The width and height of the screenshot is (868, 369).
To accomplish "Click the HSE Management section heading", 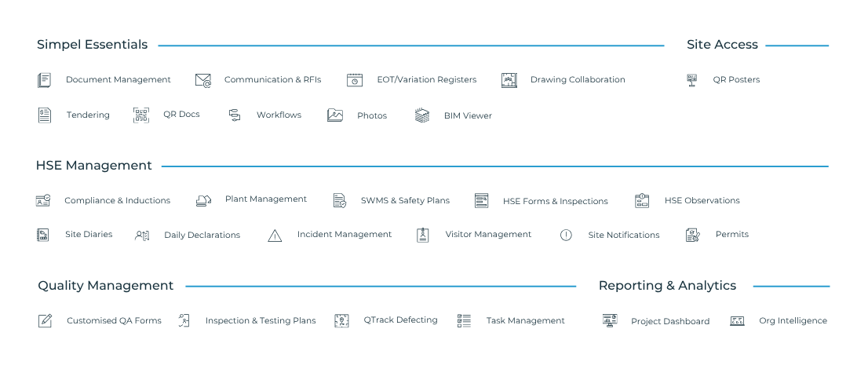I will (x=93, y=166).
